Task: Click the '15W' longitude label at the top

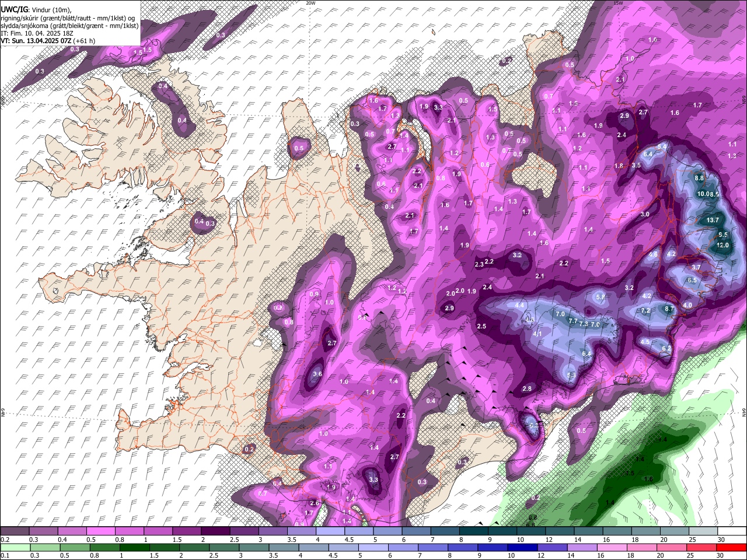Action: [619, 3]
